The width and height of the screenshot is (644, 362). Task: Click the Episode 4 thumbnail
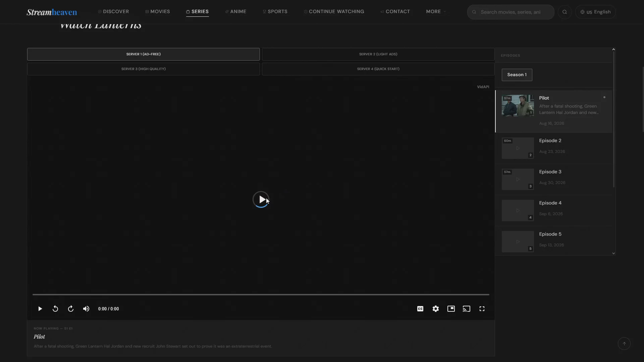518,210
